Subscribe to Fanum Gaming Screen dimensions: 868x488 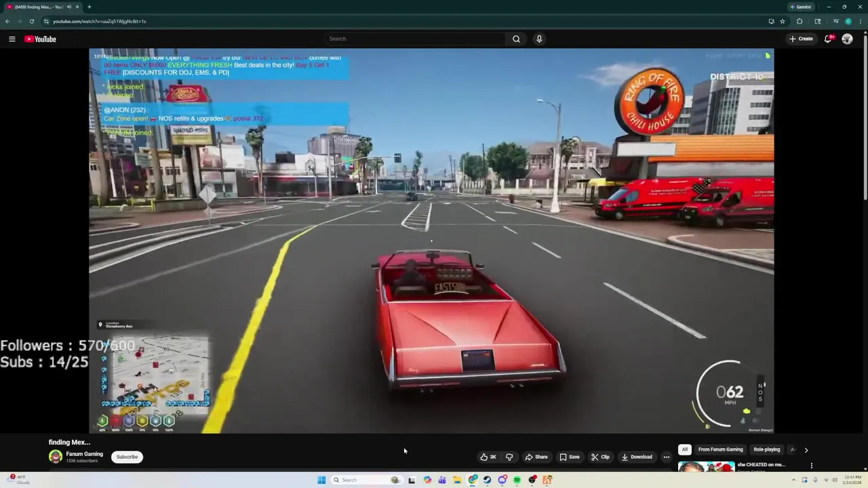click(127, 457)
